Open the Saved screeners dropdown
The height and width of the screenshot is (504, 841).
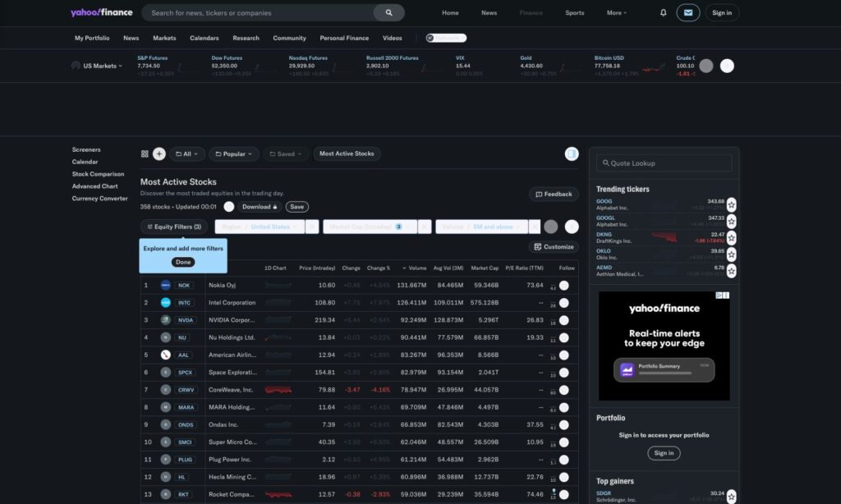[x=285, y=153]
